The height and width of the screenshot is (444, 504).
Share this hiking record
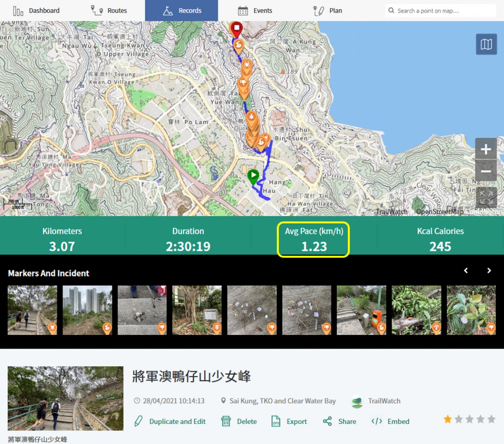point(340,421)
